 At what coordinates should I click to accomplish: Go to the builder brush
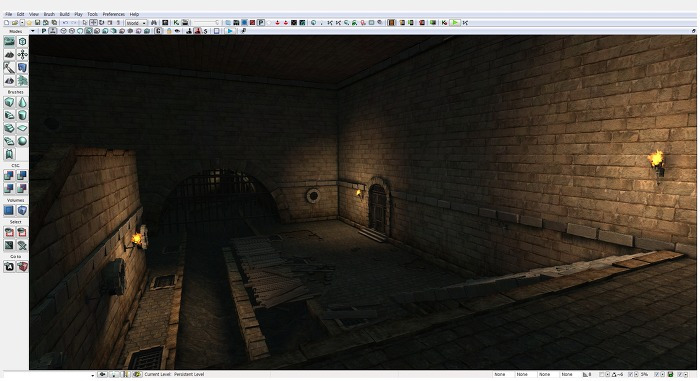(x=22, y=267)
